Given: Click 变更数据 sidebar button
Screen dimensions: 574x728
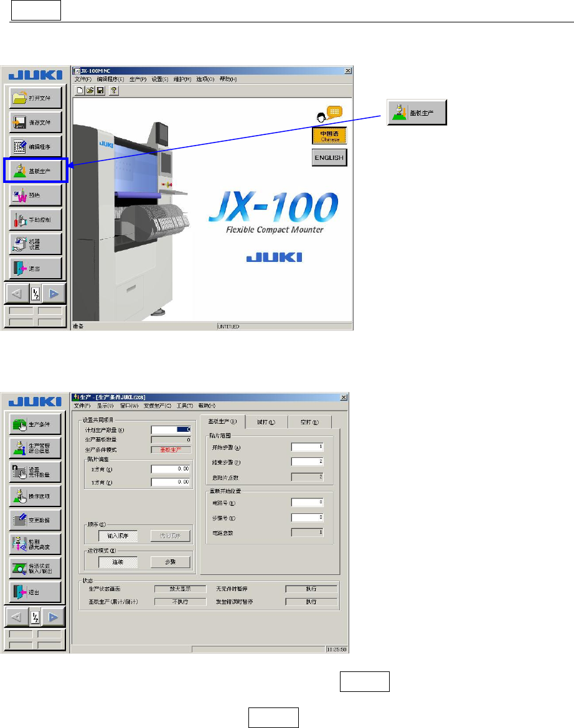Looking at the screenshot, I should pyautogui.click(x=35, y=520).
